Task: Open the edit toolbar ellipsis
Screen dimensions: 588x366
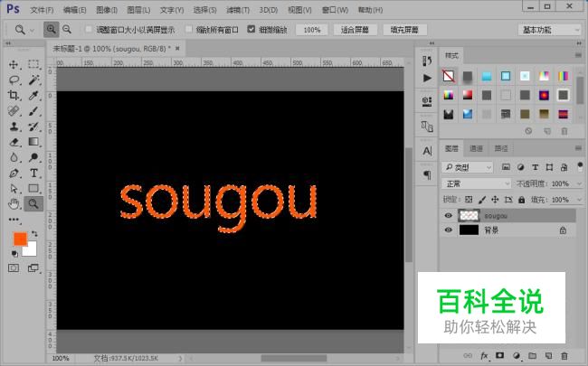Action: [14, 220]
